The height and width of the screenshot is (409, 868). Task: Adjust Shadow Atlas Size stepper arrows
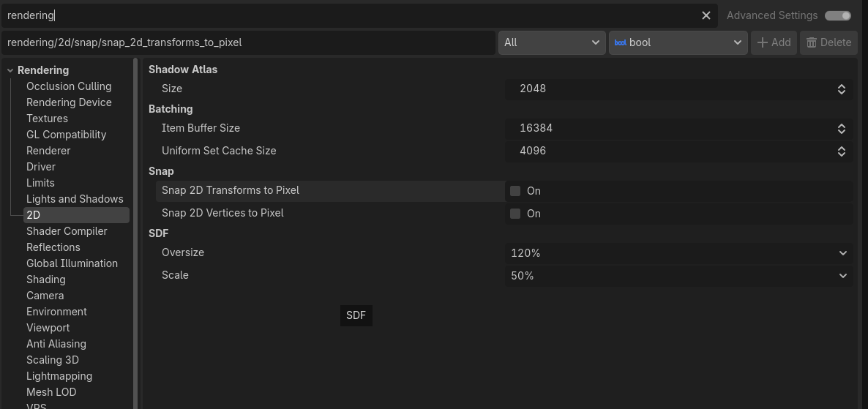click(x=841, y=89)
